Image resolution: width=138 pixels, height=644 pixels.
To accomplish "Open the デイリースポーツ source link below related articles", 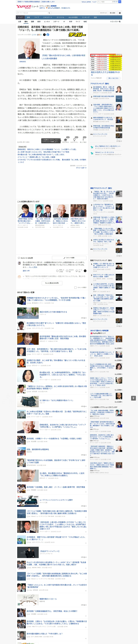I will click(81, 168).
